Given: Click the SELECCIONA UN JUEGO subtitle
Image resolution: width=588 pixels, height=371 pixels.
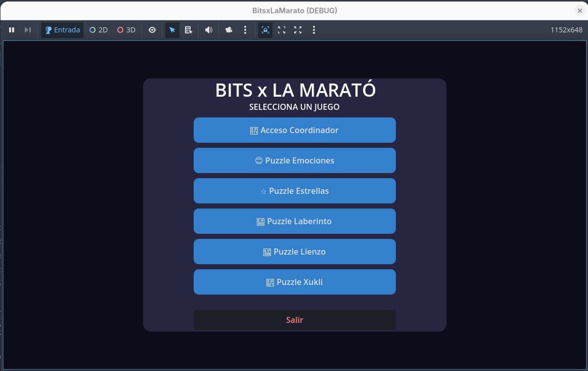Looking at the screenshot, I should tap(294, 107).
